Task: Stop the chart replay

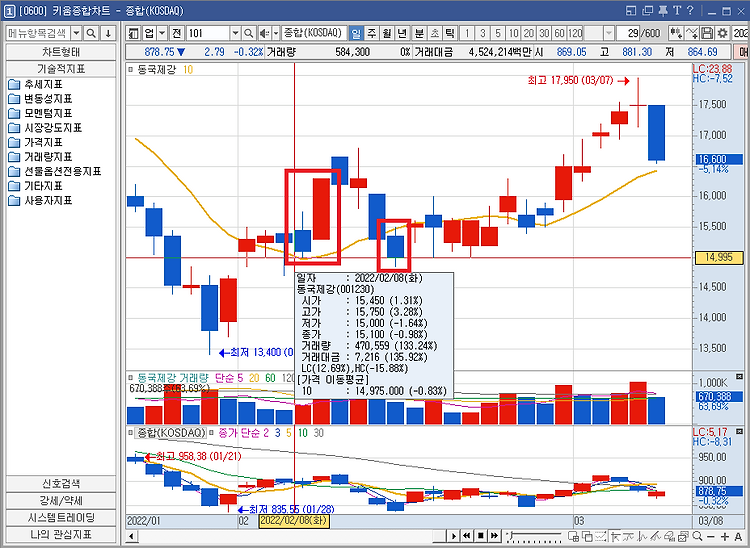Action: (x=480, y=536)
